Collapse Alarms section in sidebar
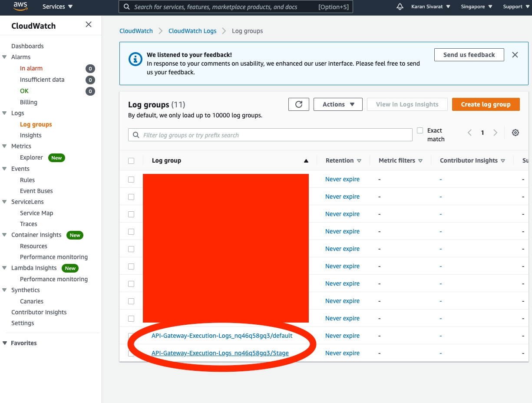532x403 pixels. pyautogui.click(x=4, y=57)
